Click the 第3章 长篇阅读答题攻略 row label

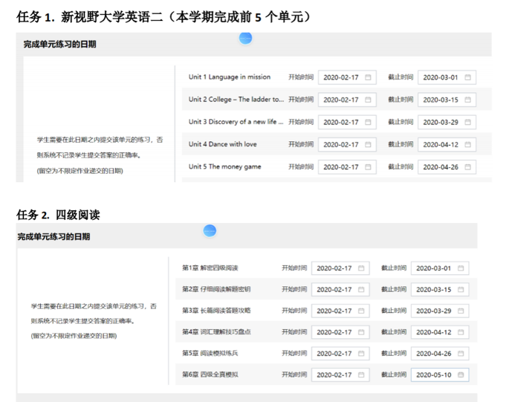(217, 311)
